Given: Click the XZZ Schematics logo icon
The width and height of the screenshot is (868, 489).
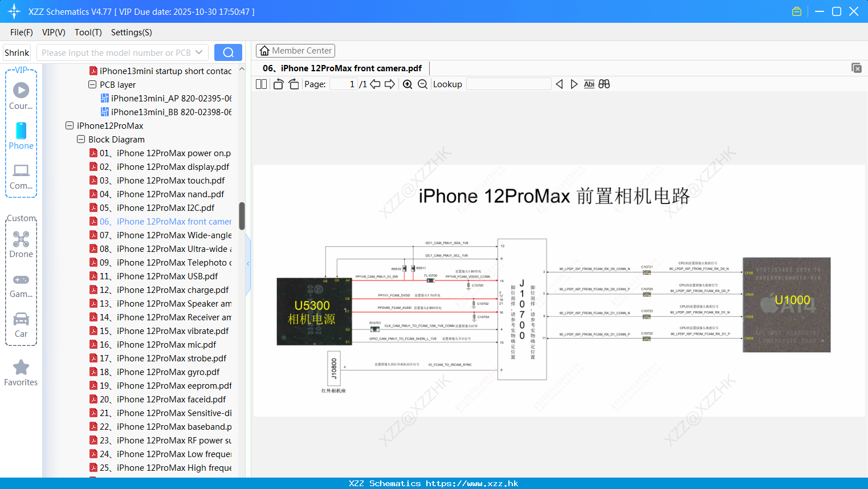Looking at the screenshot, I should (x=14, y=11).
